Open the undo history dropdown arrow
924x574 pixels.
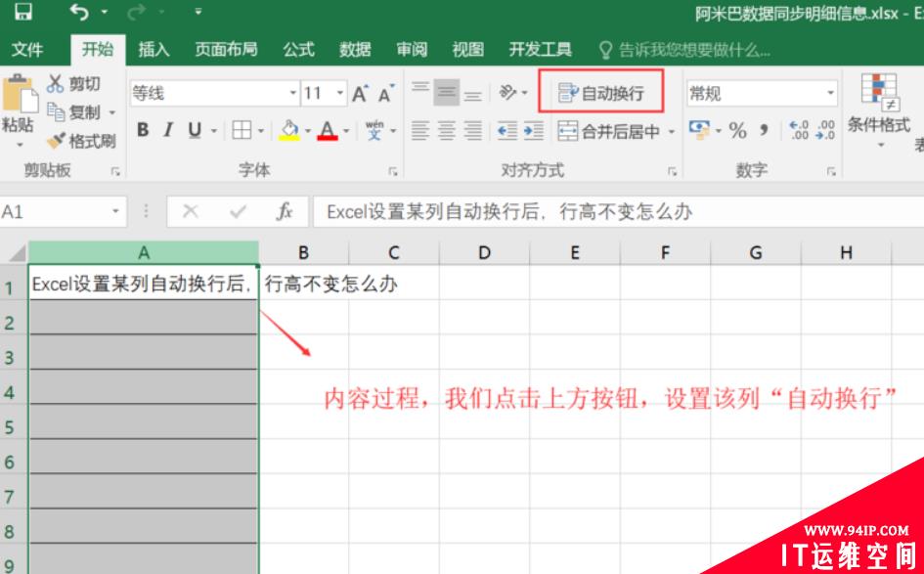(105, 12)
